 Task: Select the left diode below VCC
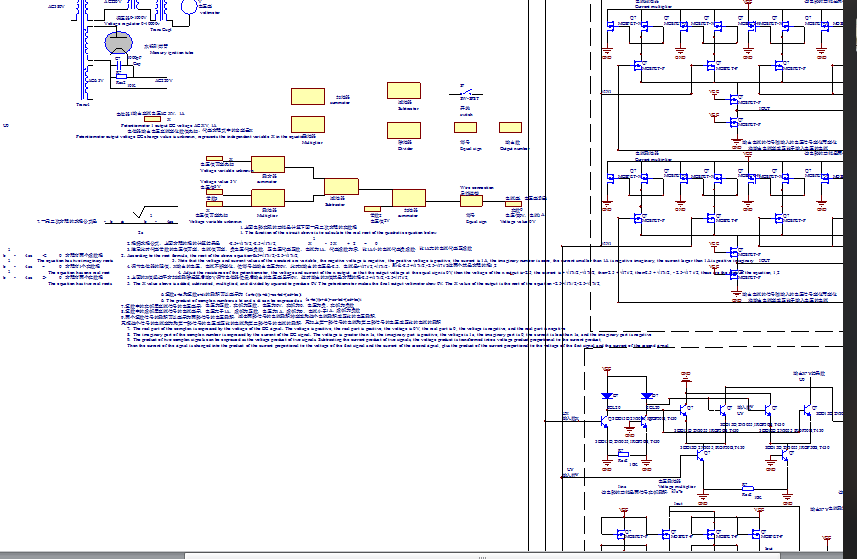tap(607, 395)
